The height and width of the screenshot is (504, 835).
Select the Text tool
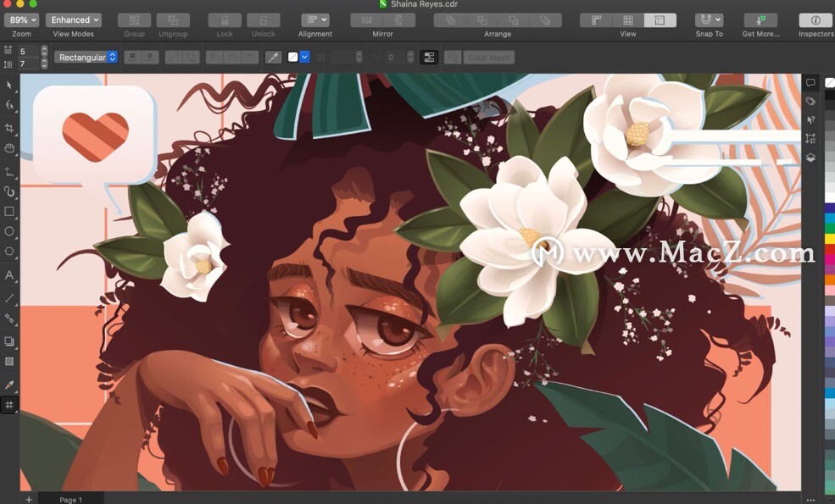click(x=9, y=275)
